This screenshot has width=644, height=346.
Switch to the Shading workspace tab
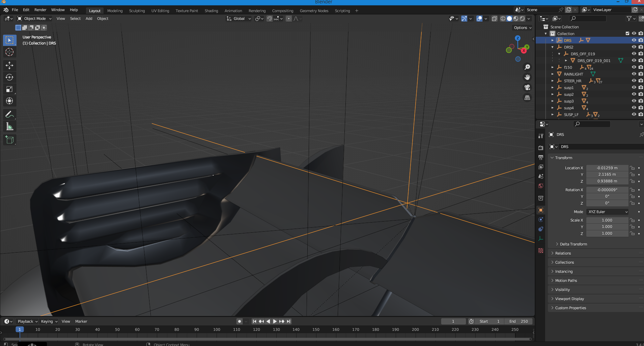click(x=211, y=11)
